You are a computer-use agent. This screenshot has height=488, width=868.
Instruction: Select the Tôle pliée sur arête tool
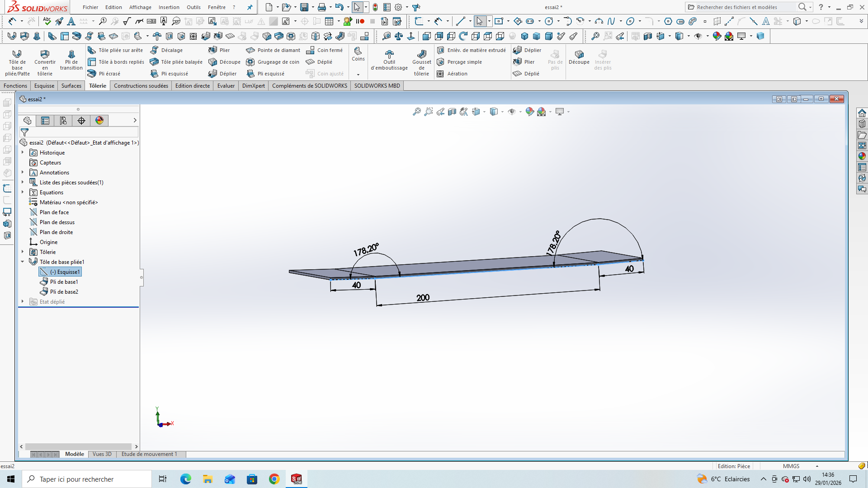116,50
